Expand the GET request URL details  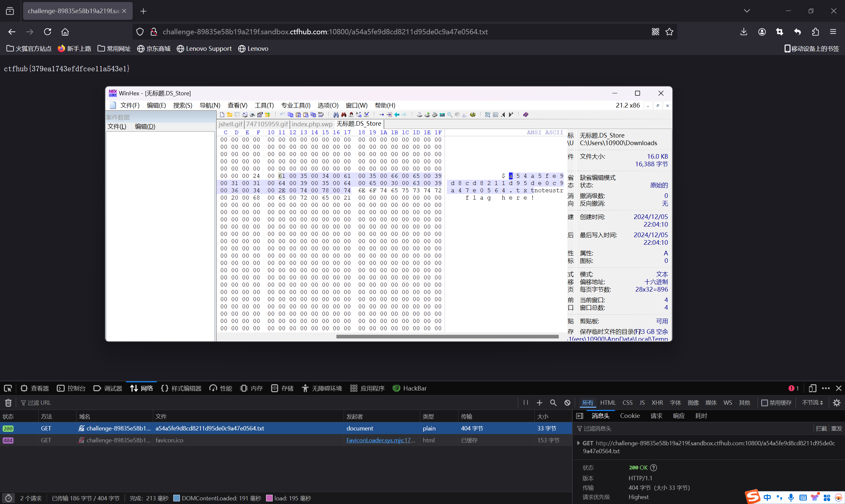[x=578, y=443]
